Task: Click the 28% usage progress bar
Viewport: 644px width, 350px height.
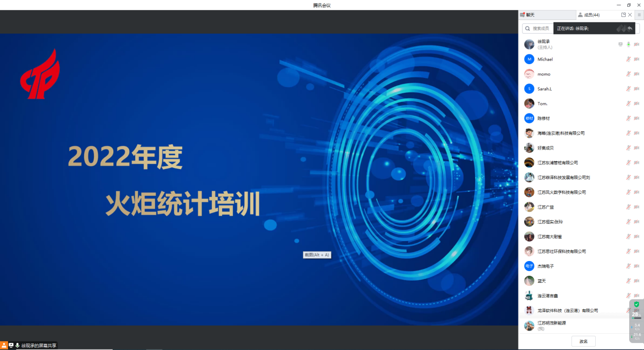Action: [636, 318]
